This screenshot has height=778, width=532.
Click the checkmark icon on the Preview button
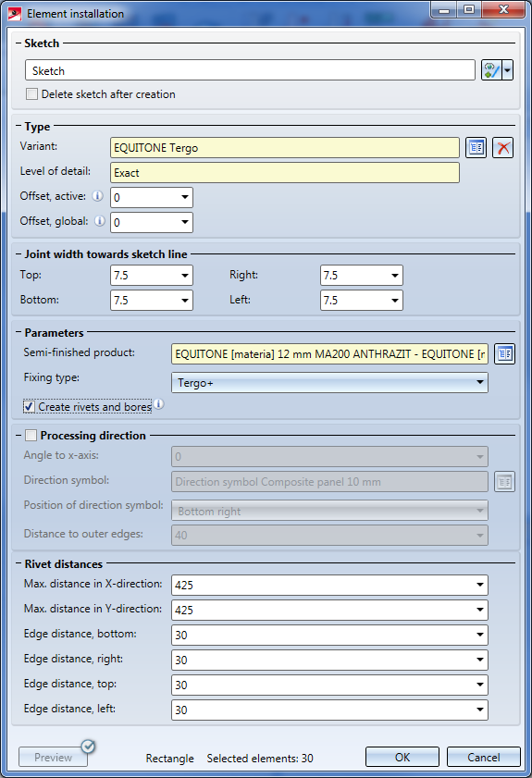click(88, 746)
